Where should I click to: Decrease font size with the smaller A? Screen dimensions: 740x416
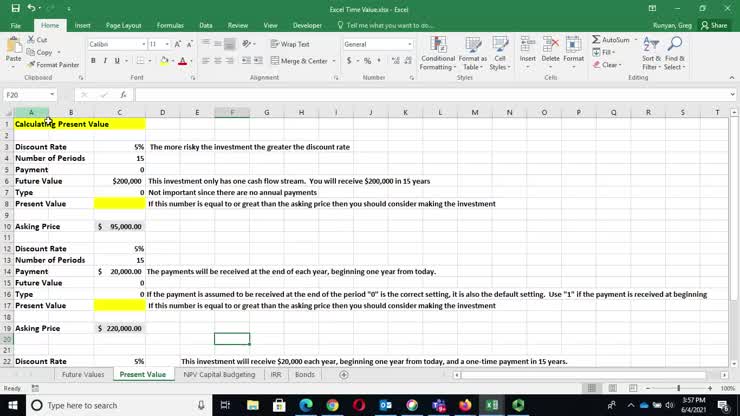(x=189, y=44)
